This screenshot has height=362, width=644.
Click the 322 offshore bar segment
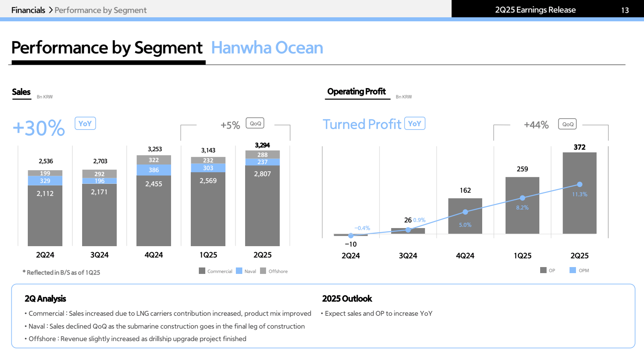click(154, 160)
